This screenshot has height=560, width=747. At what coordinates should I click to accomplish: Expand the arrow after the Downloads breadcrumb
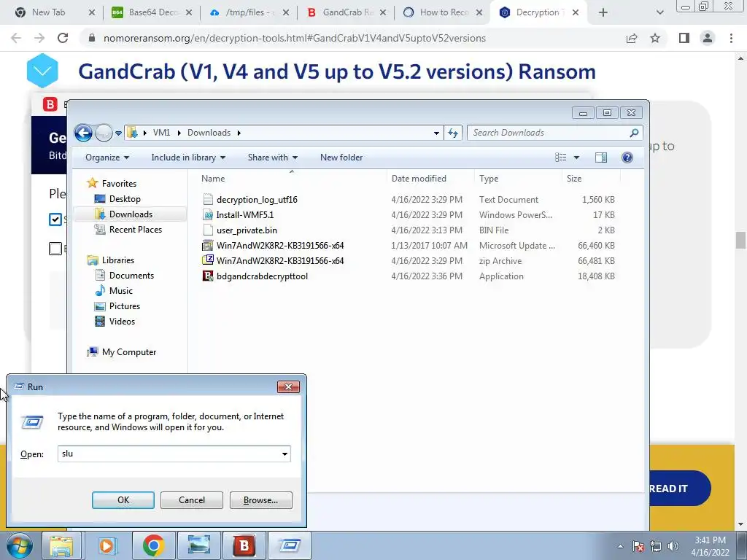click(239, 133)
